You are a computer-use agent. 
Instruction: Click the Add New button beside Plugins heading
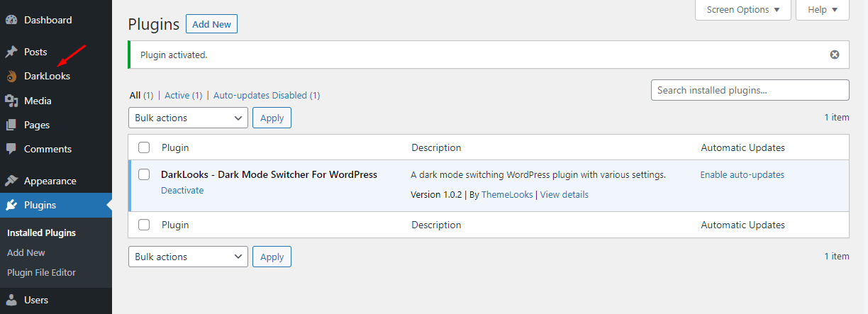tap(211, 24)
